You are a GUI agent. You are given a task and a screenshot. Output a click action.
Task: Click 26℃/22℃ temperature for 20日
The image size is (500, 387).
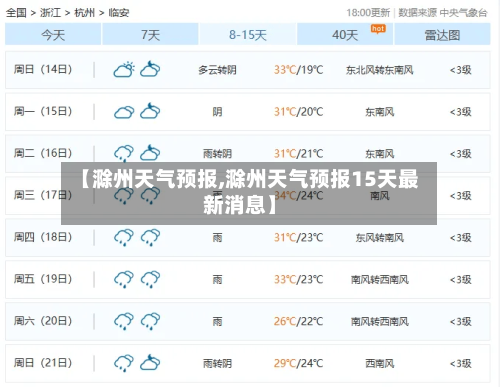(298, 321)
